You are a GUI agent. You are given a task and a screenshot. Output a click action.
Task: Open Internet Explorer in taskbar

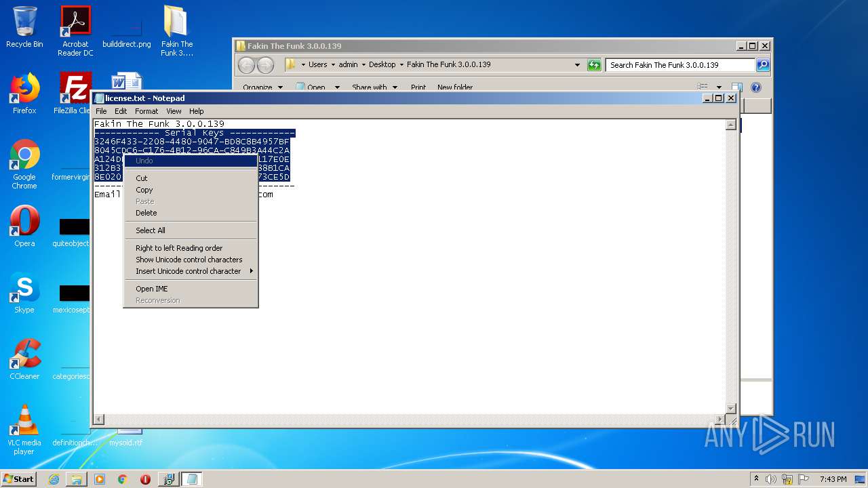coord(54,479)
